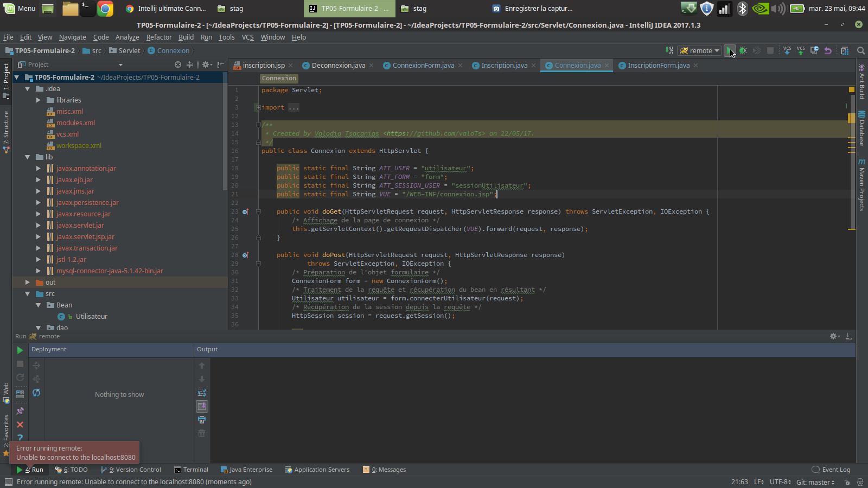The image size is (868, 488).
Task: Toggle Use Soft Wraps in Output panel
Action: point(202,393)
